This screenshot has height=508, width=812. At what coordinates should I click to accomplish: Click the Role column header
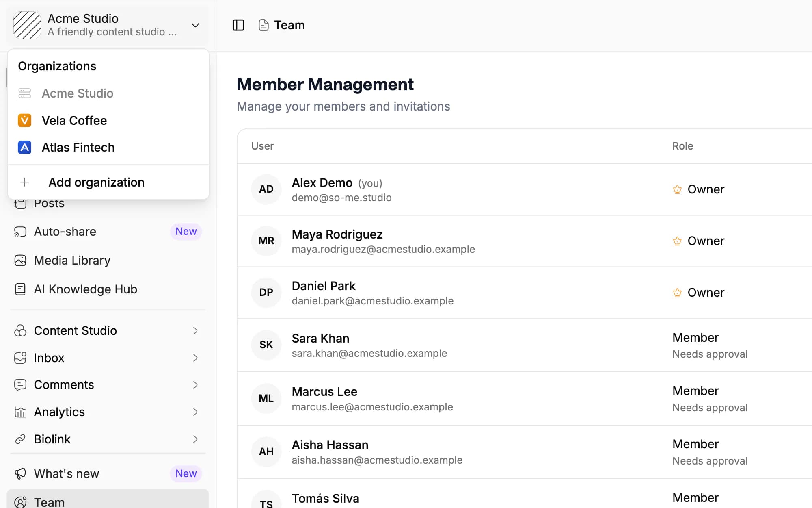tap(683, 146)
